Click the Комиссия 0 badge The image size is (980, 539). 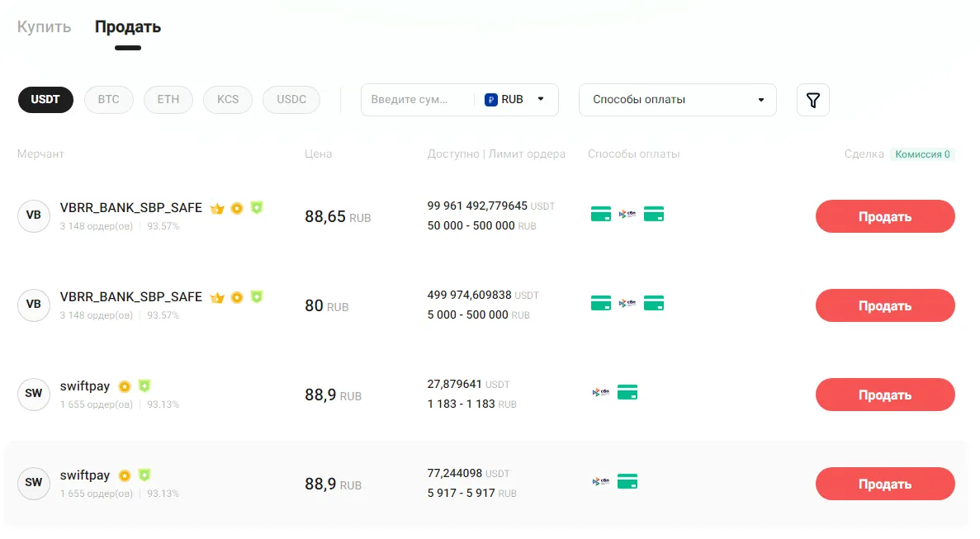click(922, 154)
